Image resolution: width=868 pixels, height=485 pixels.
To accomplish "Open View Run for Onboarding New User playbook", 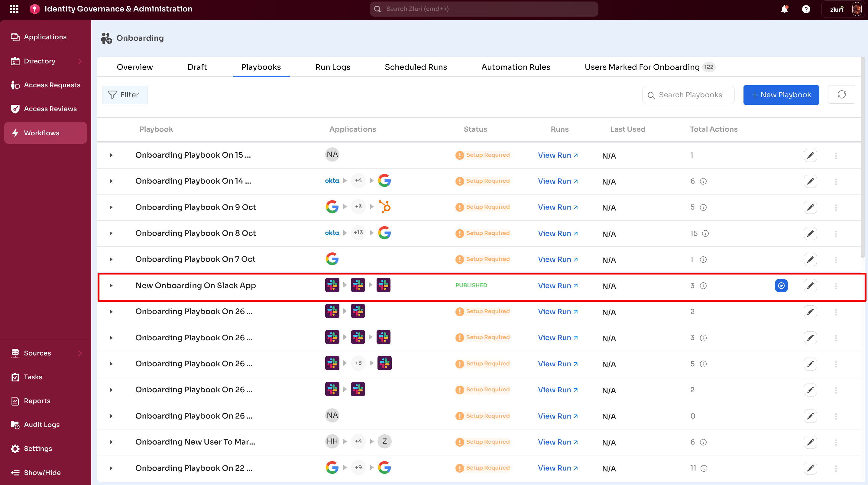I will pyautogui.click(x=558, y=442).
